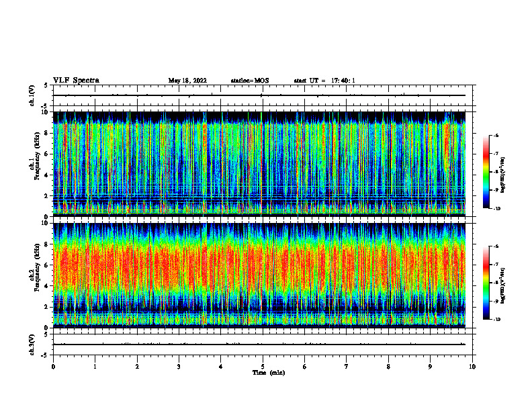Click the ch.1 spectrogram panel
This screenshot has height=411, width=532.
(x=259, y=164)
